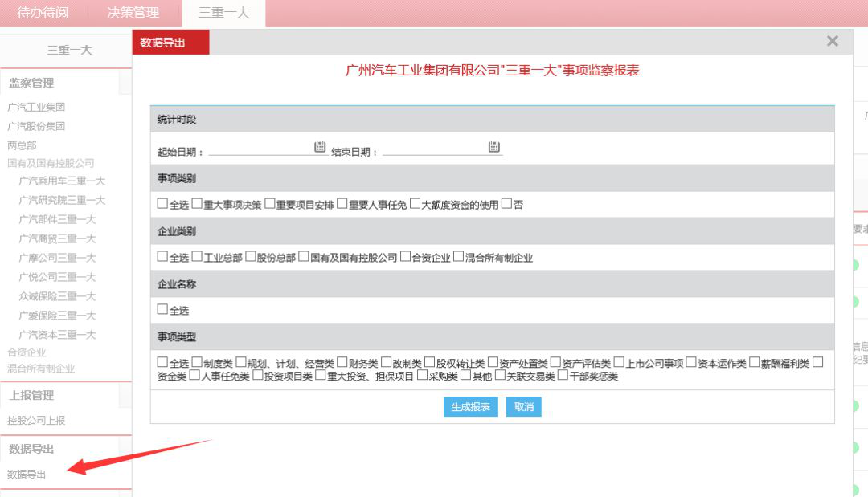Open 广汽股份集团 in the sidebar

click(36, 127)
